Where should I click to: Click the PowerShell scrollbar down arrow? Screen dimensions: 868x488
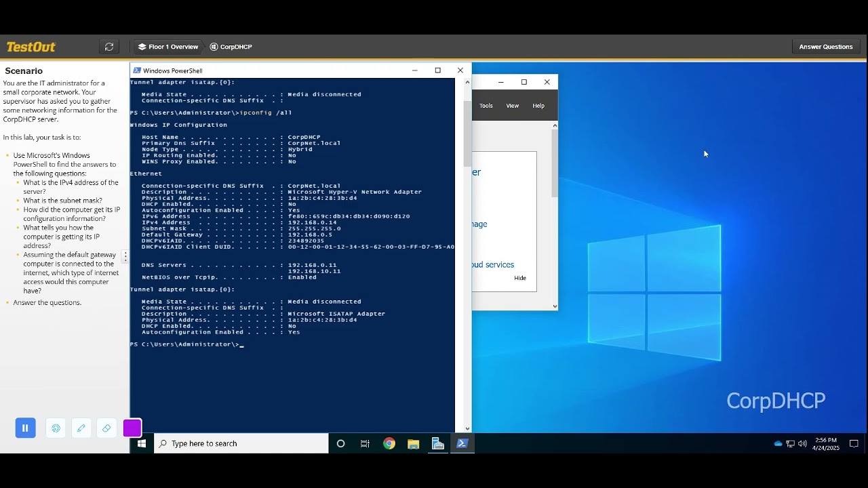(x=467, y=428)
